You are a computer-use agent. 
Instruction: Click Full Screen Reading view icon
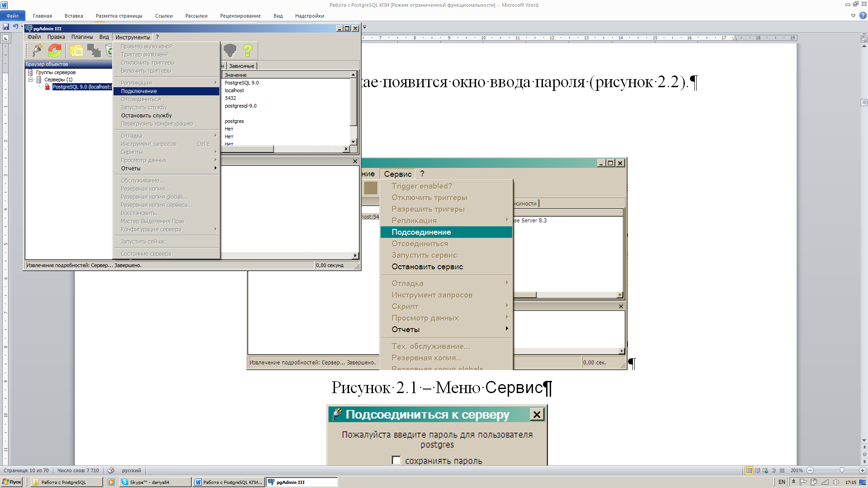pyautogui.click(x=757, y=470)
